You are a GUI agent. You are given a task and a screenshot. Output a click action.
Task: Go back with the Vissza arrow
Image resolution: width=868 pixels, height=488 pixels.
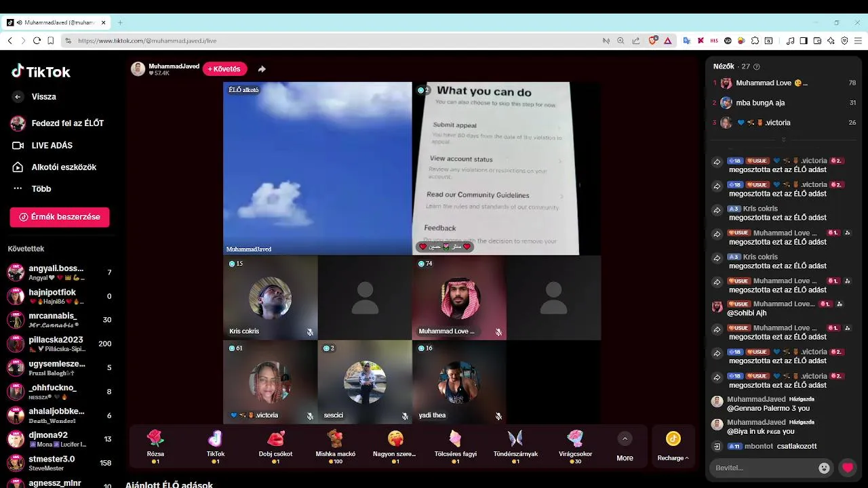coord(18,97)
